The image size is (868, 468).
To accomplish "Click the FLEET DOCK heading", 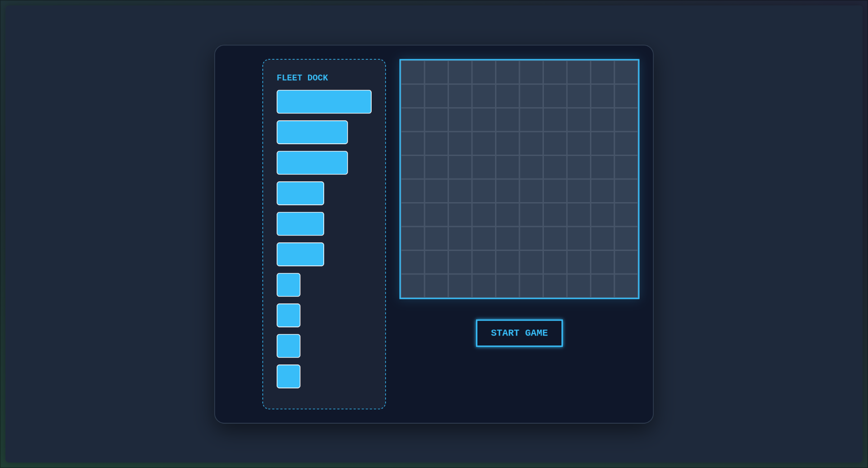I will [302, 78].
